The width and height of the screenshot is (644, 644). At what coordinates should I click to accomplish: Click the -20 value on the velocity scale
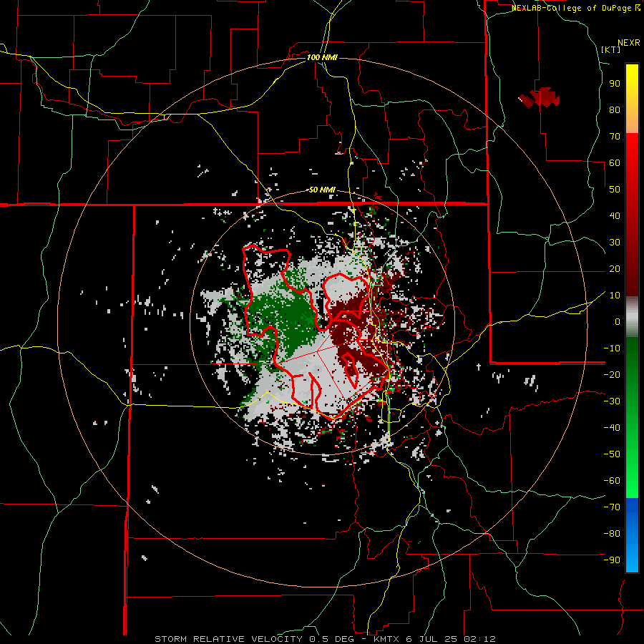(612, 374)
